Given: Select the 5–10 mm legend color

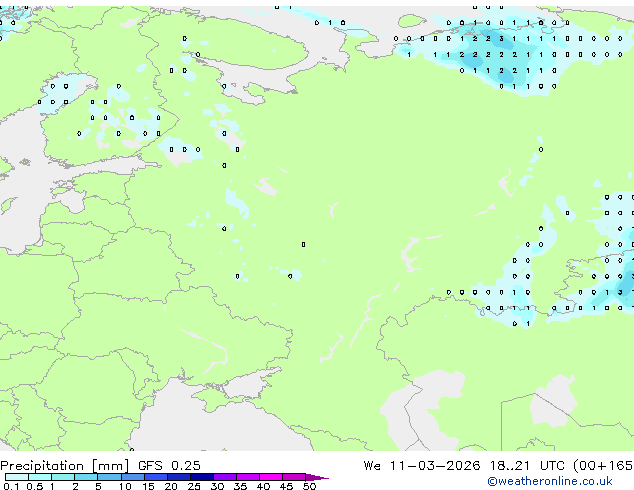Looking at the screenshot, I should coord(110,477).
